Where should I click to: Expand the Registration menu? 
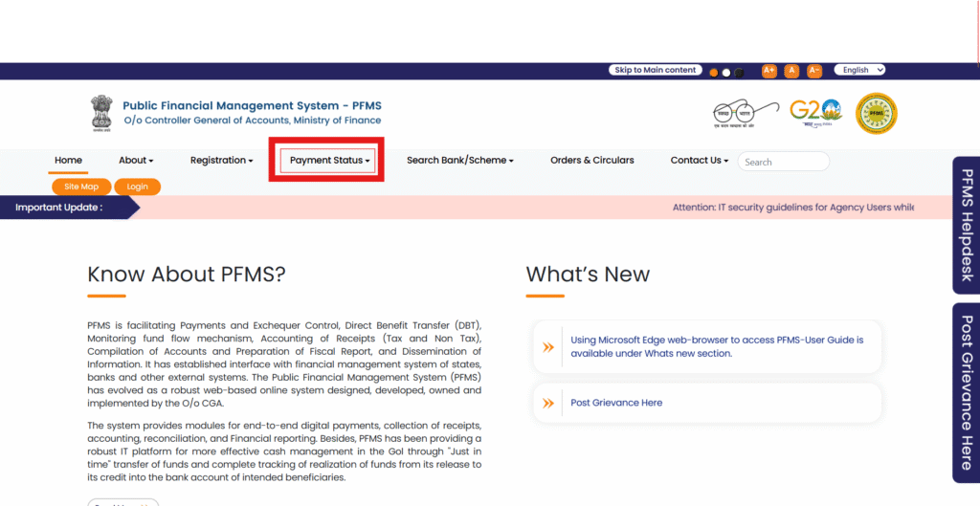click(222, 161)
